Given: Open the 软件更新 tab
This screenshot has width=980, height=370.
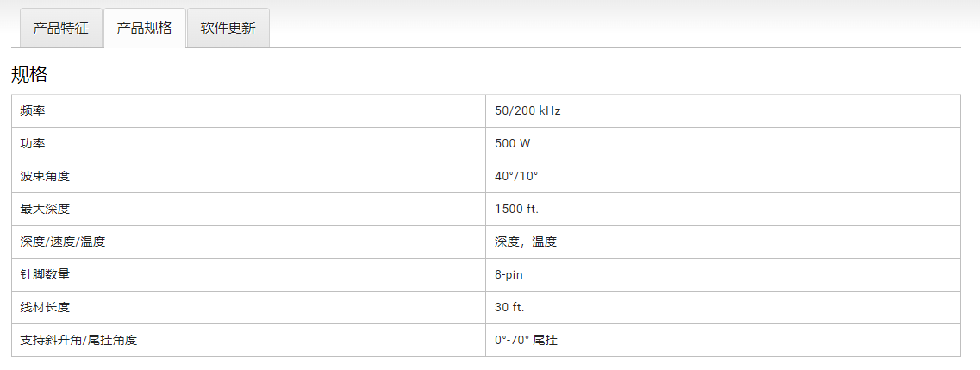Looking at the screenshot, I should 228,28.
